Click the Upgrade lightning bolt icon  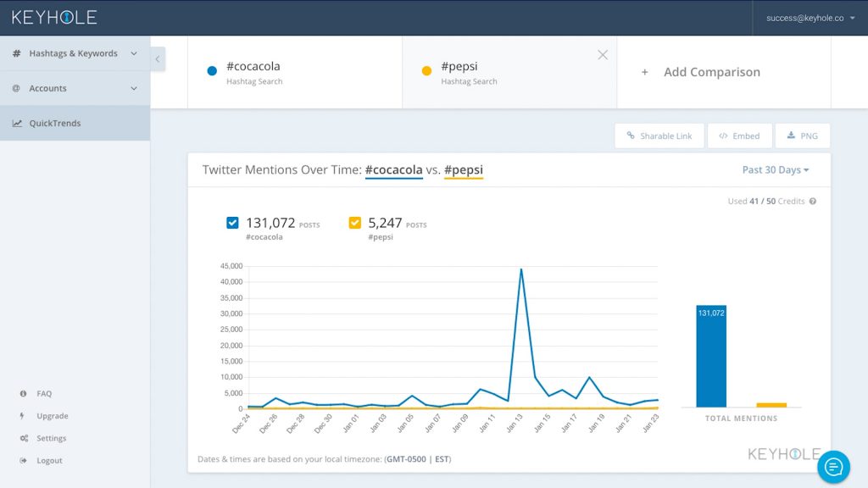(22, 415)
